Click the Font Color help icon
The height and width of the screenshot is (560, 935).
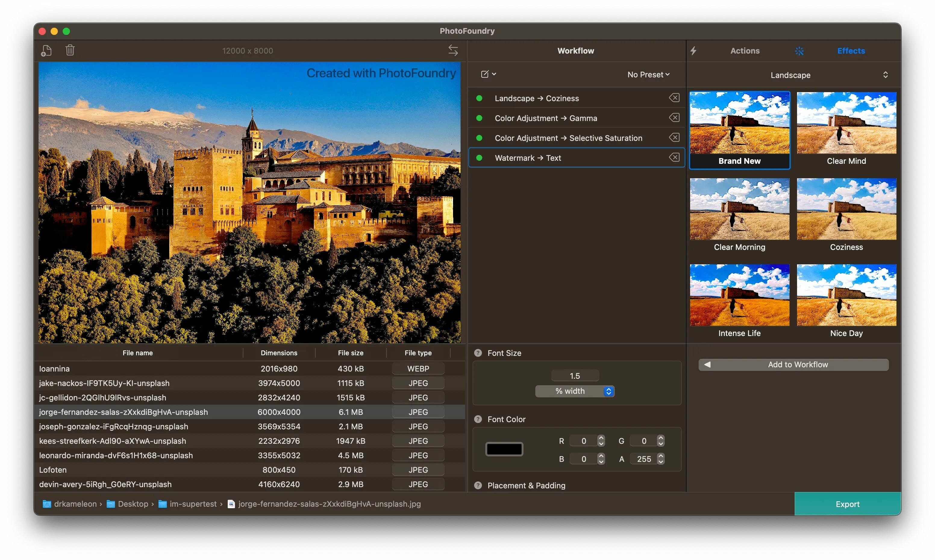click(x=478, y=419)
